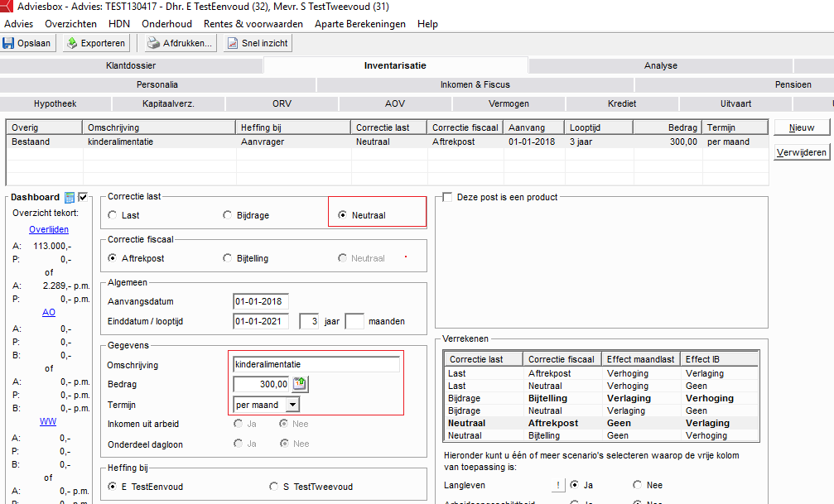
Task: Click the Bedrag amount field
Action: (x=261, y=384)
